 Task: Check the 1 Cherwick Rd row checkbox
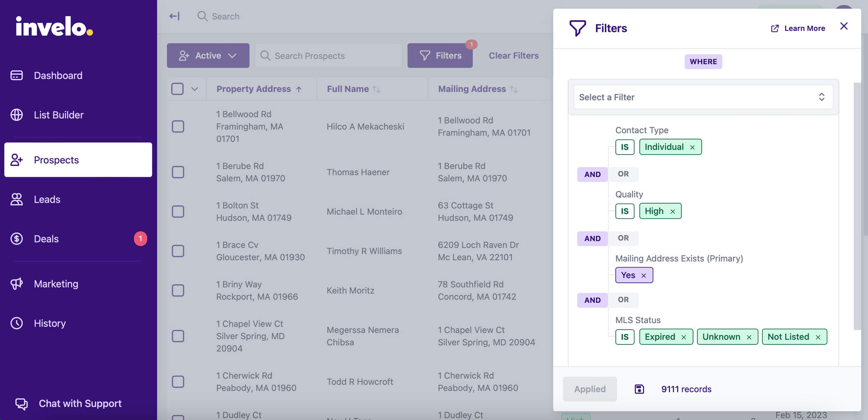178,382
